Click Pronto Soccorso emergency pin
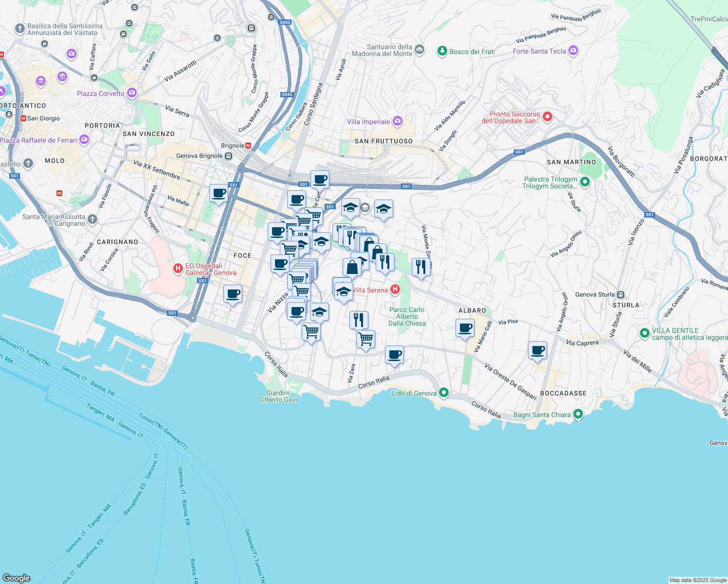The width and height of the screenshot is (728, 584). 547,116
